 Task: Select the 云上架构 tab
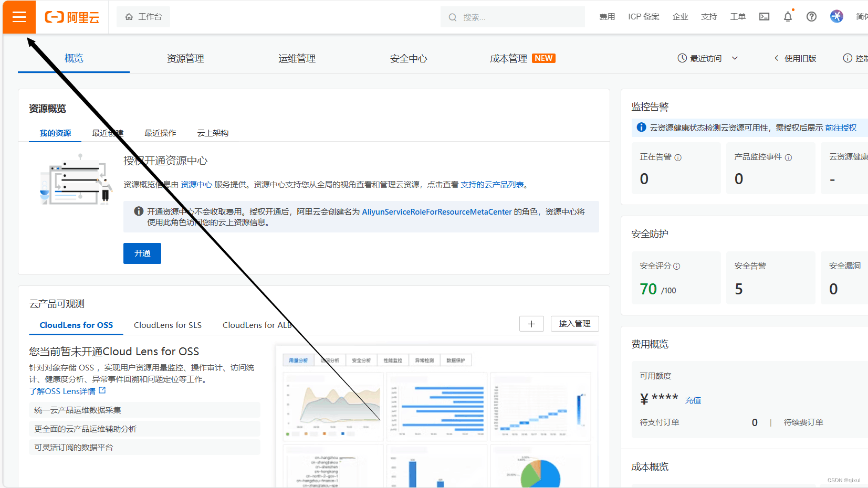[213, 133]
